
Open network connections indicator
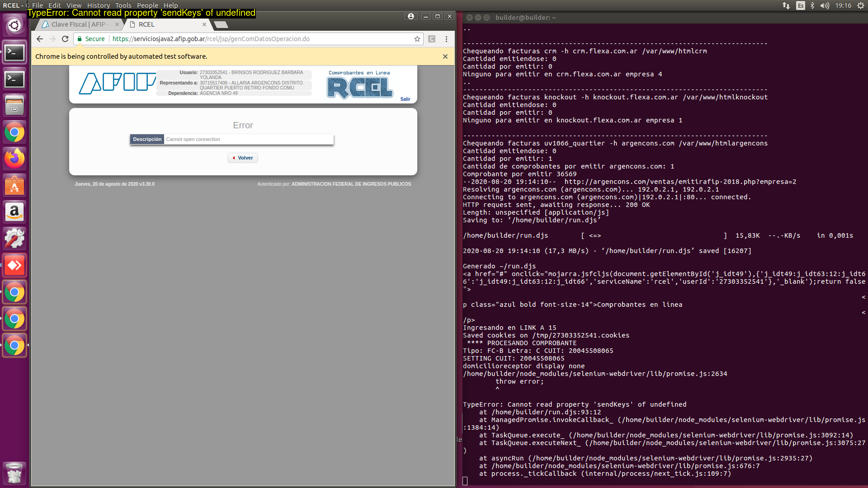[786, 5]
